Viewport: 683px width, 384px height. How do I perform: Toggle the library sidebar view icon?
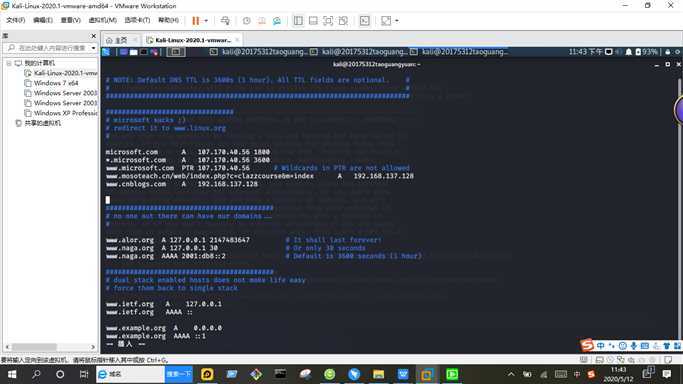[x=298, y=20]
